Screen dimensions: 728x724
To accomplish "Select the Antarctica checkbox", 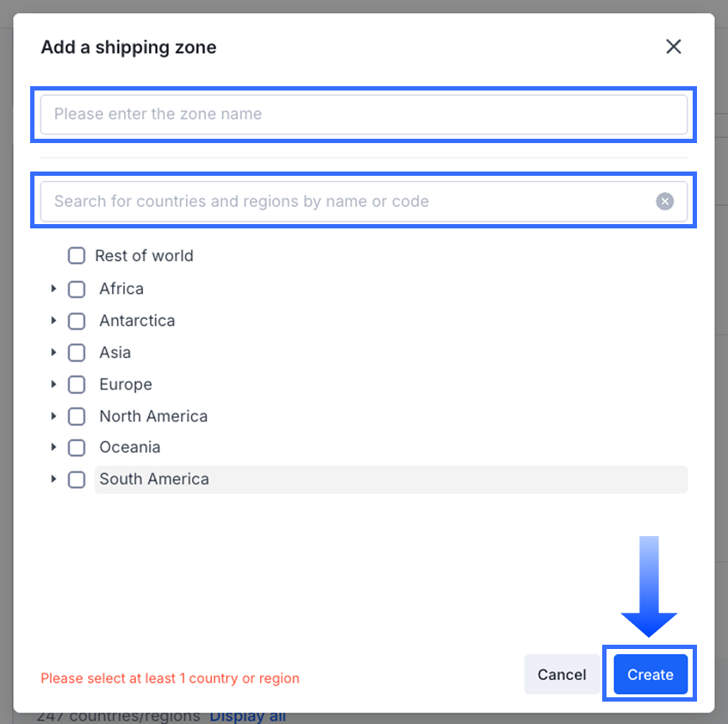I will (x=77, y=321).
